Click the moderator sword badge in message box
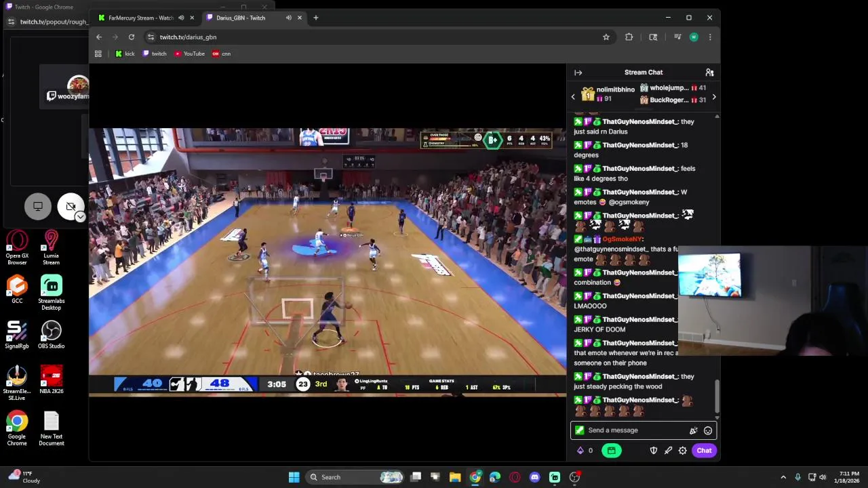 click(579, 430)
